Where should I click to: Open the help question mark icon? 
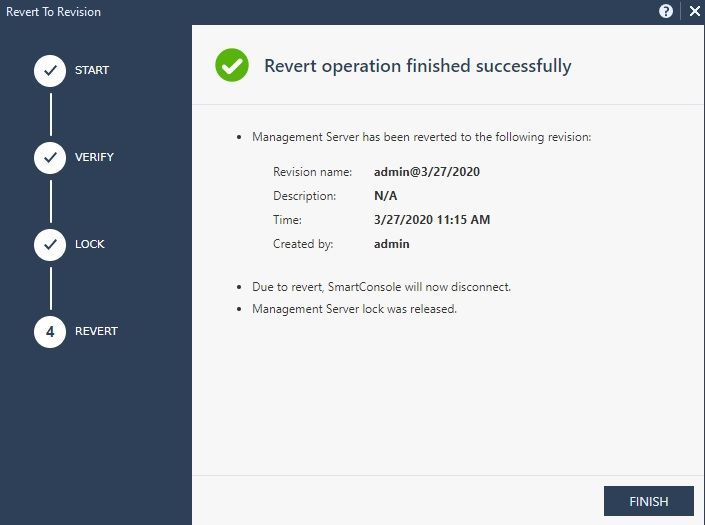[x=666, y=11]
